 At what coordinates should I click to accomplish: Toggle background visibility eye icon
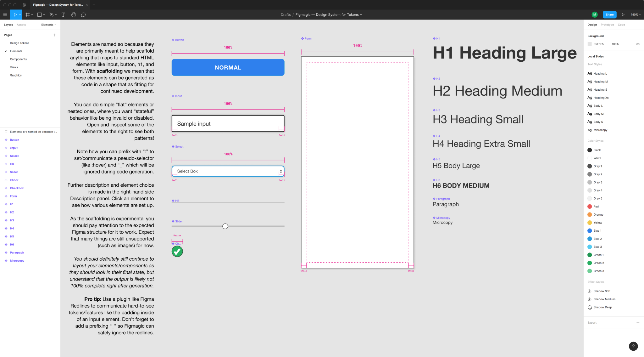coord(638,44)
